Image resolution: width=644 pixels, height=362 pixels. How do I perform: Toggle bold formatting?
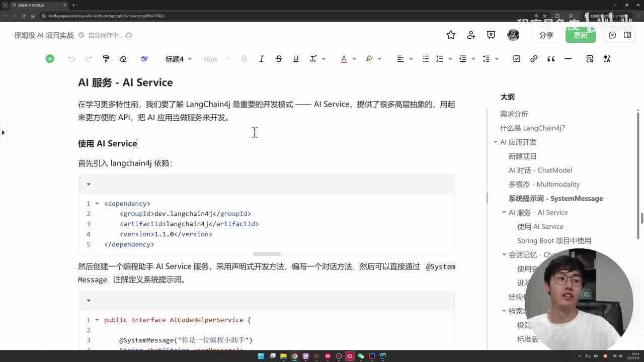[x=245, y=59]
